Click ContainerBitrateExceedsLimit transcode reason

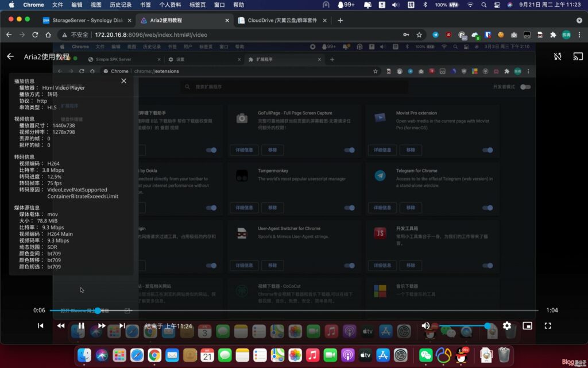coord(83,196)
